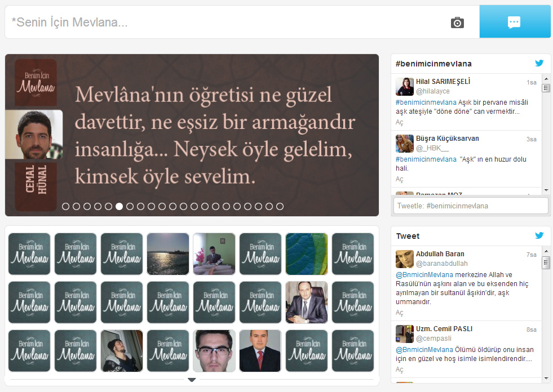
Task: Choose the slide dot right after active one
Action: click(x=130, y=207)
